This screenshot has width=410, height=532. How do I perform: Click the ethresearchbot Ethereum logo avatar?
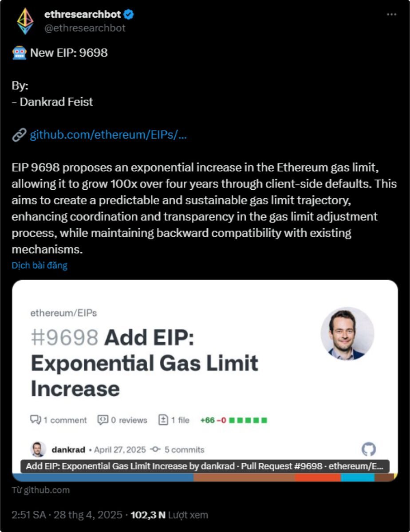(x=25, y=21)
